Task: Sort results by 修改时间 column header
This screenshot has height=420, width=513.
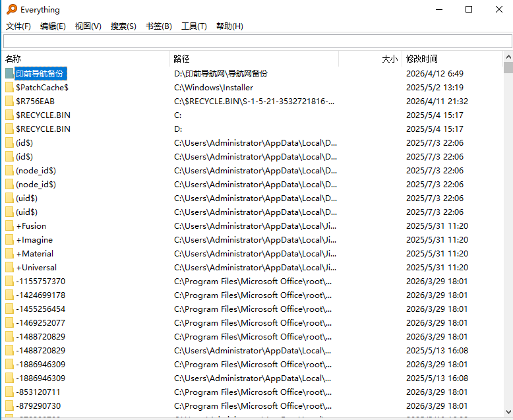Action: coord(452,59)
